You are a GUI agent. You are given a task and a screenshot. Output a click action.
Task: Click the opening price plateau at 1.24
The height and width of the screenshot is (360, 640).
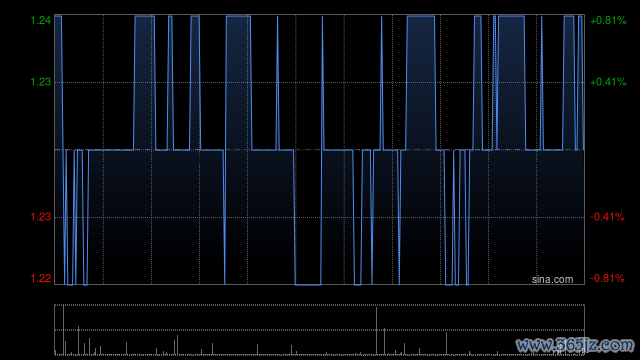pos(58,16)
